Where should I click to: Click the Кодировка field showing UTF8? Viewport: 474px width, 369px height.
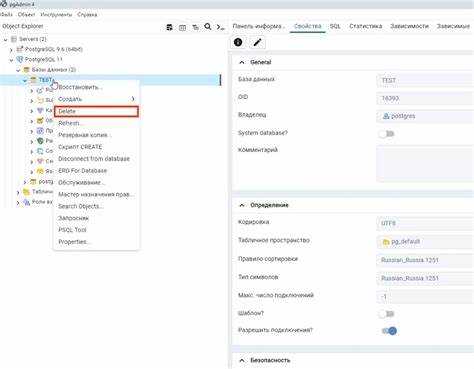[x=425, y=223]
